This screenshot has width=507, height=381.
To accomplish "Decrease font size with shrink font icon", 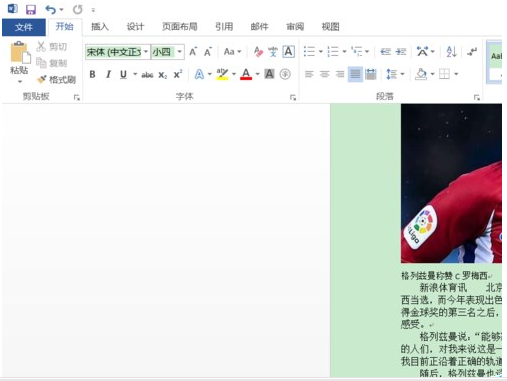I will coord(208,52).
